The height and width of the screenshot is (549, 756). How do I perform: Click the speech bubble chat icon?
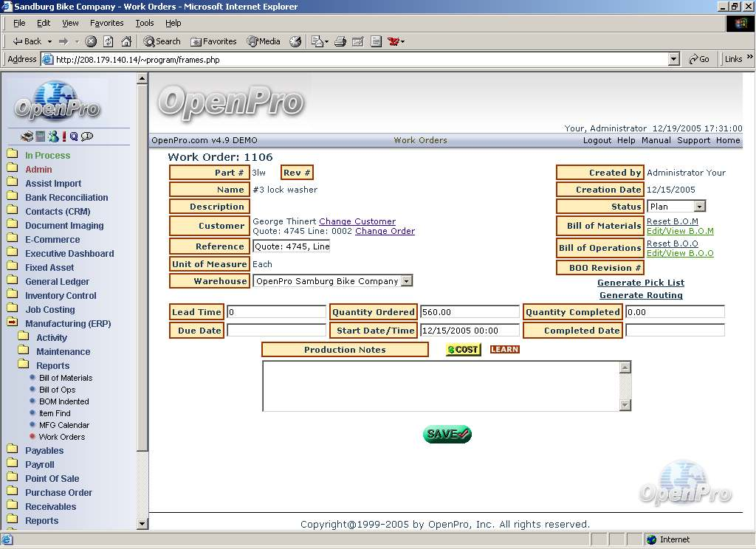pos(87,137)
